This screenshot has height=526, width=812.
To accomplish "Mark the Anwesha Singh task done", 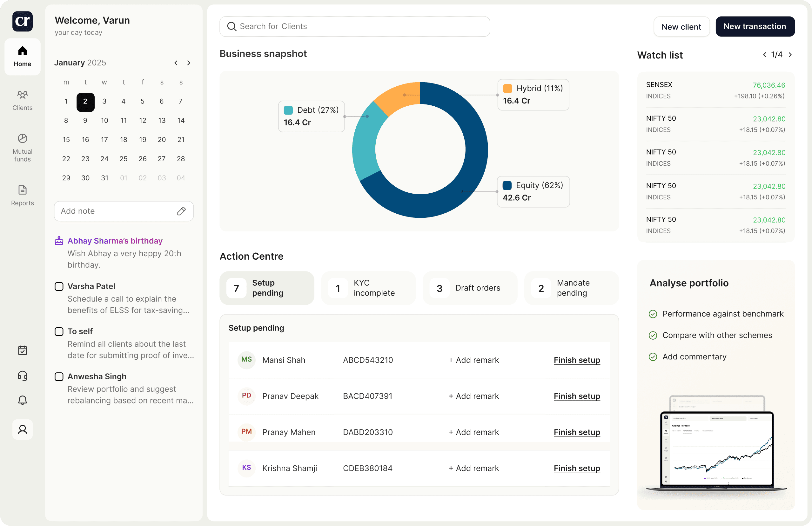I will pyautogui.click(x=59, y=376).
